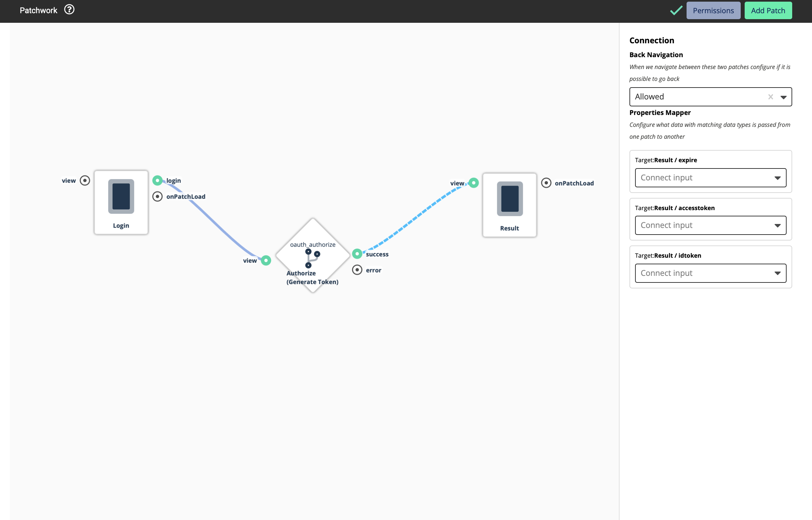812x520 pixels.
Task: Click the Permissions tab button
Action: tap(713, 10)
